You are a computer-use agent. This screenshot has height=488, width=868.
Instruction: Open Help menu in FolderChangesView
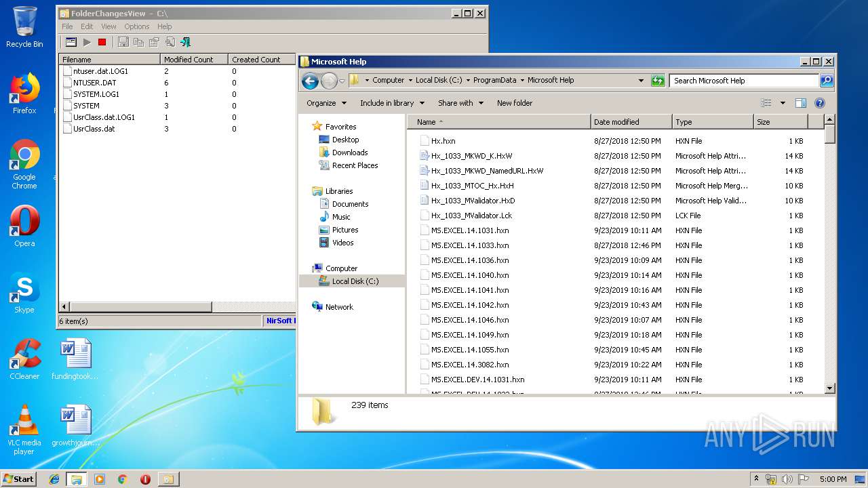[x=165, y=26]
